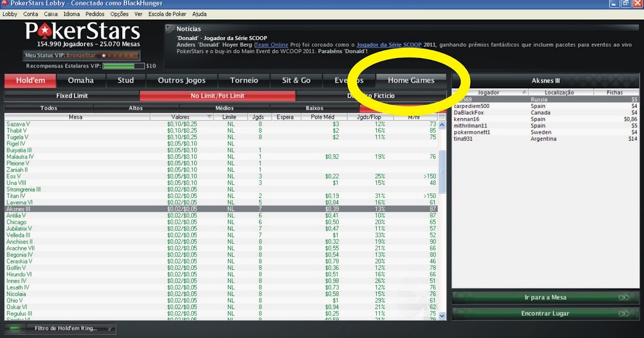Show Todos stakes

tap(49, 108)
